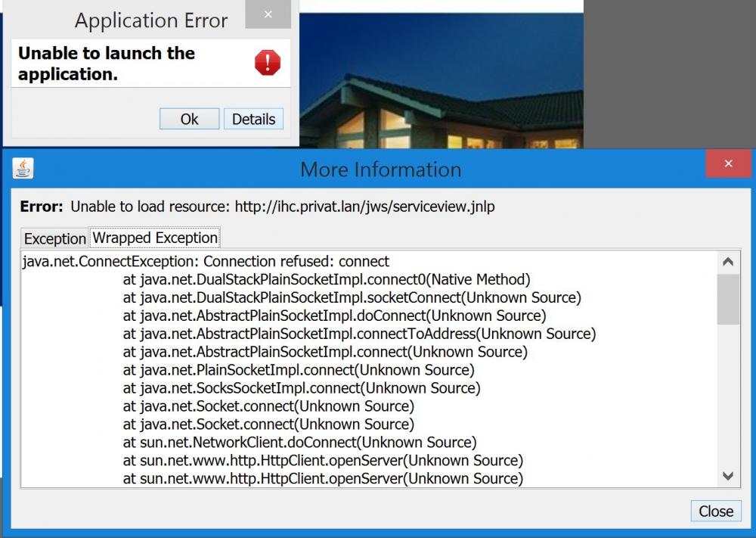This screenshot has height=538, width=756.
Task: Click the serviceview.jnlp error URL text
Action: (x=364, y=207)
